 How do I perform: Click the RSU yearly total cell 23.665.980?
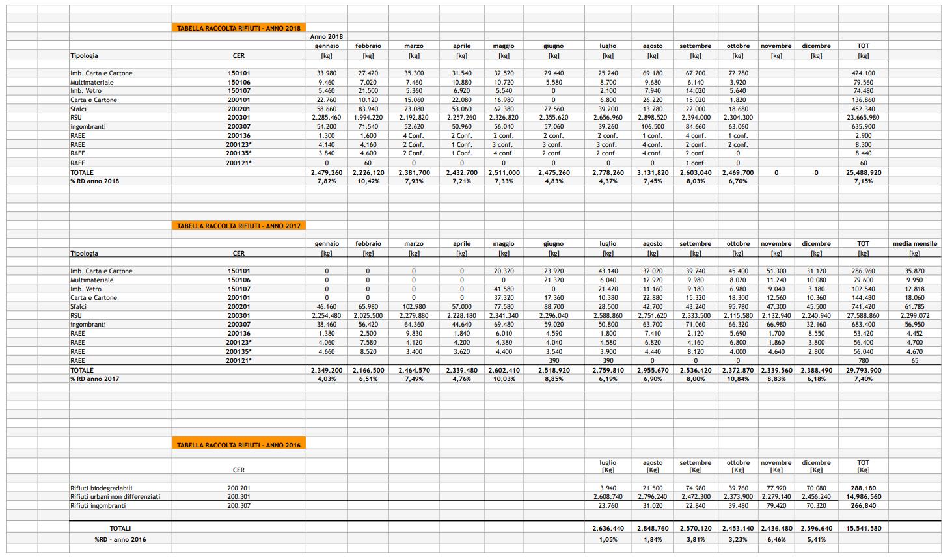[863, 118]
